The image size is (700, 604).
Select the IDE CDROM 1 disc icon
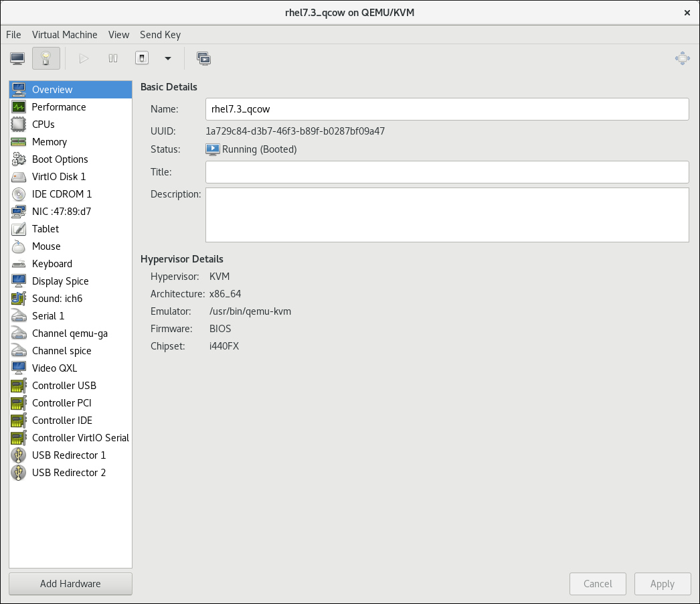point(19,194)
